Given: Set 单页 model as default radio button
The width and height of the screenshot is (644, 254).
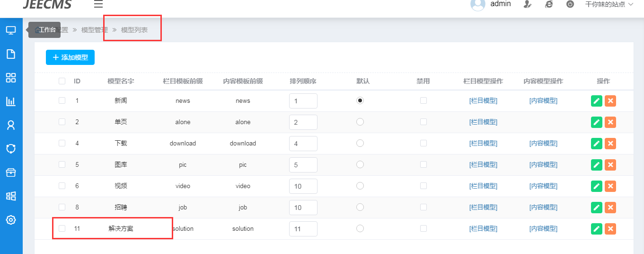Looking at the screenshot, I should pyautogui.click(x=360, y=122).
